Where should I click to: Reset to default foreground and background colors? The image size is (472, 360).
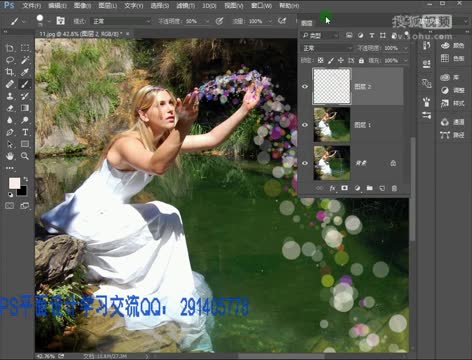[x=10, y=194]
